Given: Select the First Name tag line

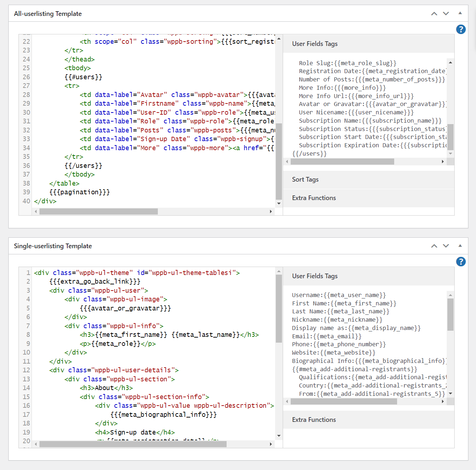Looking at the screenshot, I should (344, 303).
